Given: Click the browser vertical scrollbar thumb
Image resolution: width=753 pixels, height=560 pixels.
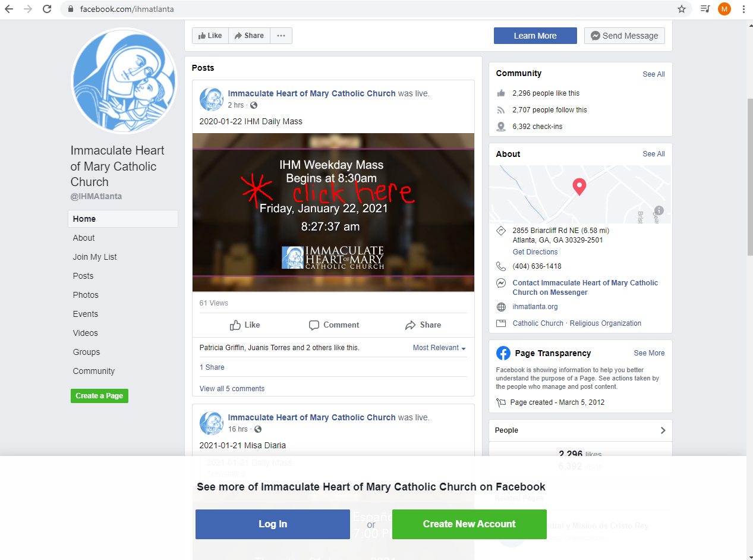Looking at the screenshot, I should tap(749, 177).
